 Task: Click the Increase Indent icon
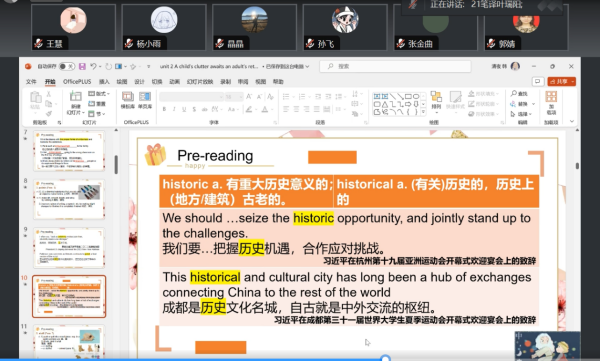click(x=328, y=97)
